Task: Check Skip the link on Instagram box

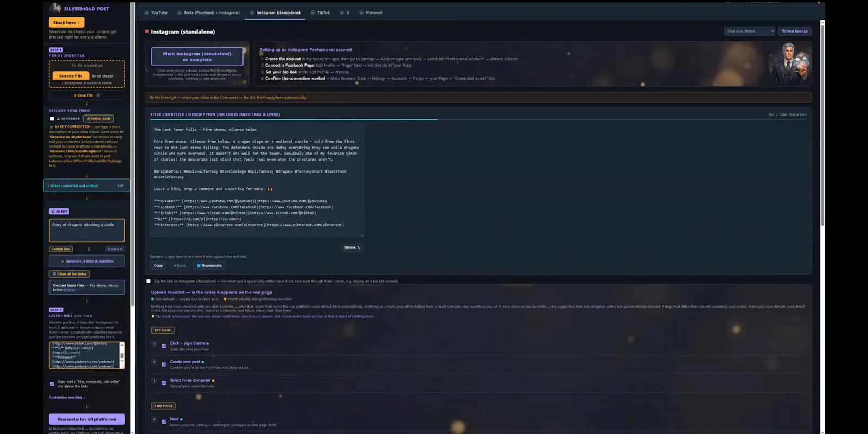Action: (149, 281)
